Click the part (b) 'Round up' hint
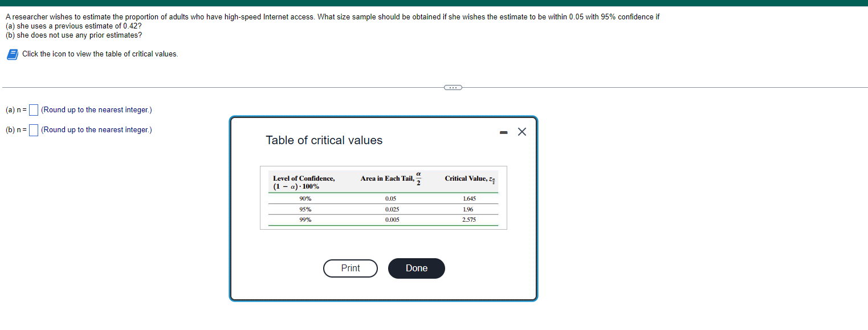This screenshot has height=330, width=868. click(x=96, y=130)
